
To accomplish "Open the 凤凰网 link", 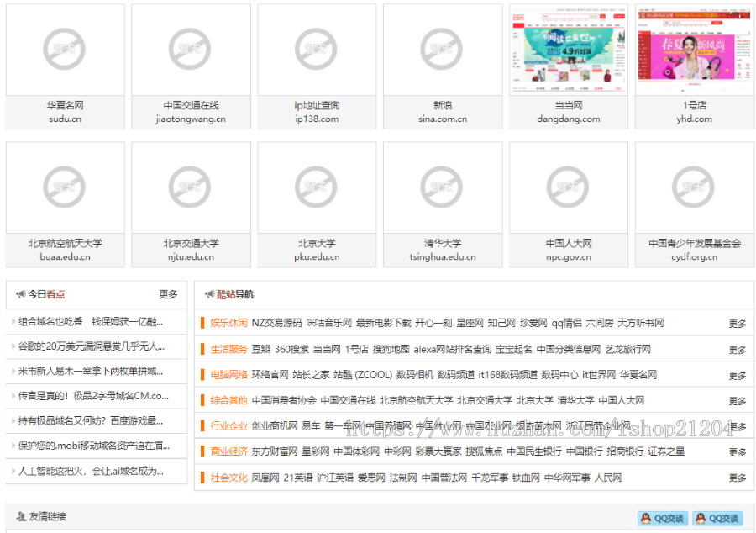I will tap(265, 478).
